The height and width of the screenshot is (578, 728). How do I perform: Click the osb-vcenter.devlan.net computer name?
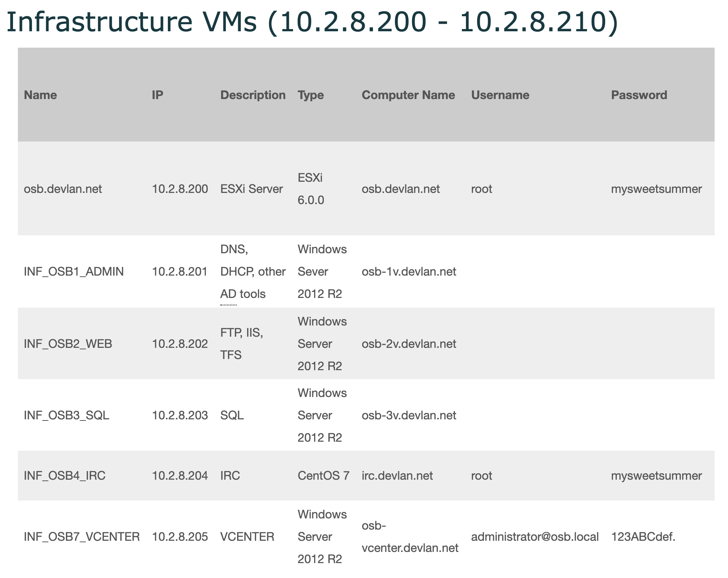pos(410,537)
